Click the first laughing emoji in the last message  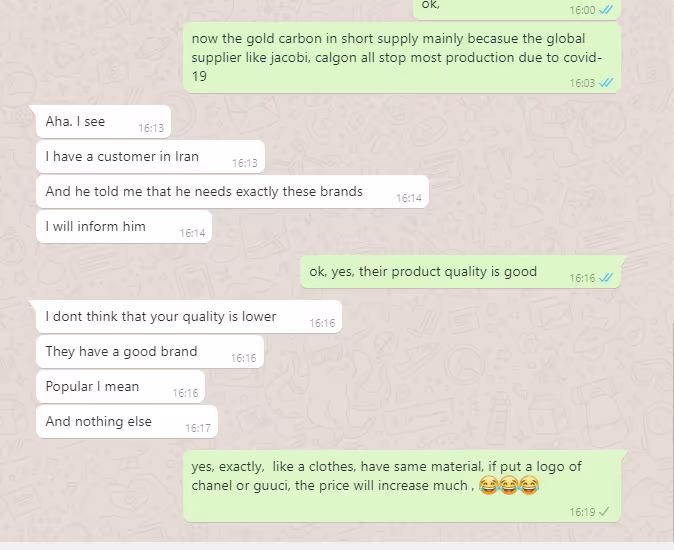coord(488,486)
